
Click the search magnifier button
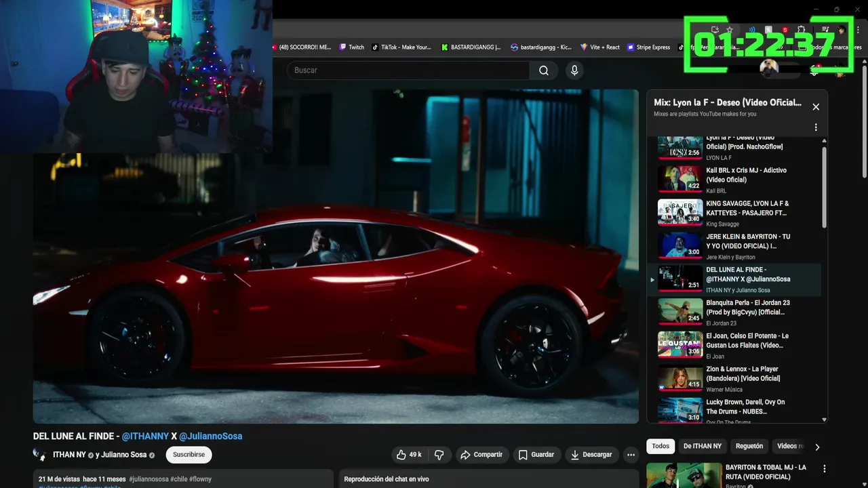coord(543,70)
